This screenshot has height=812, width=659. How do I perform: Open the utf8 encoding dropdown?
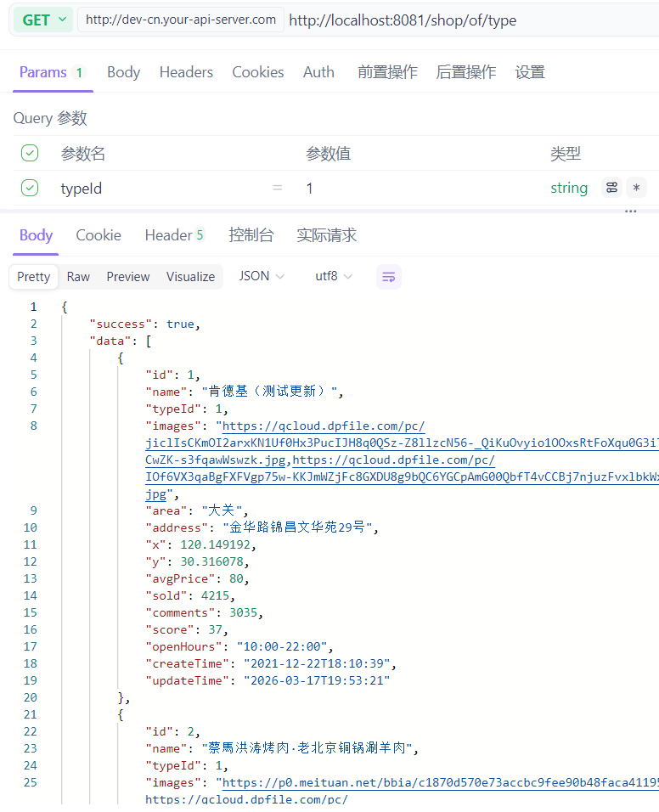334,276
